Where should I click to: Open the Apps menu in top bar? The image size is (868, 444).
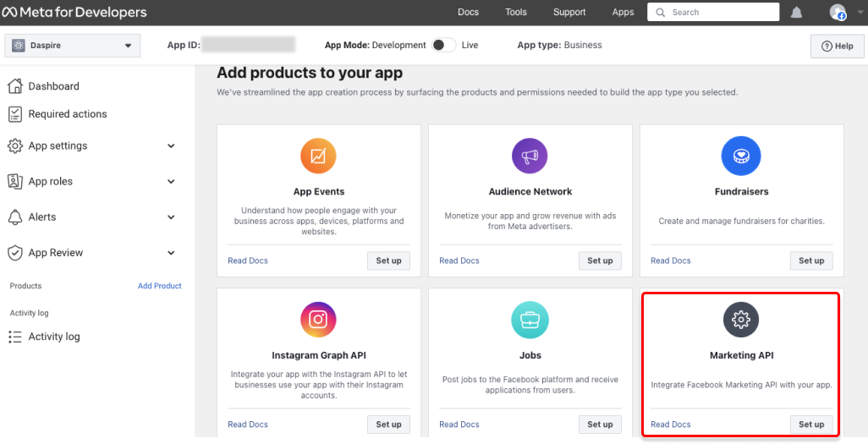(x=623, y=12)
